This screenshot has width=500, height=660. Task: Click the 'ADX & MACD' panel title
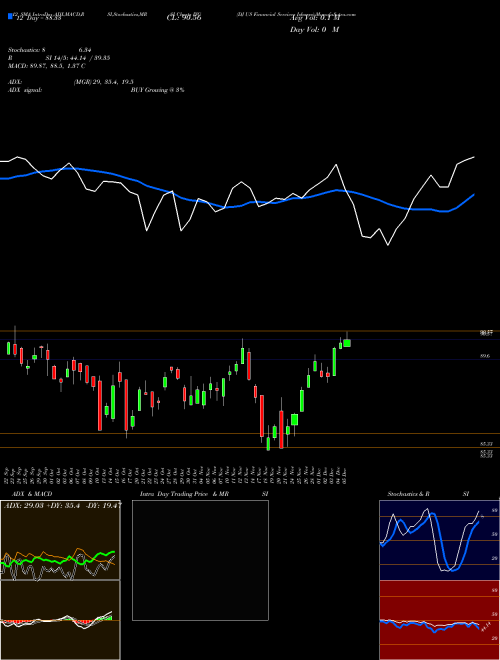[32, 494]
